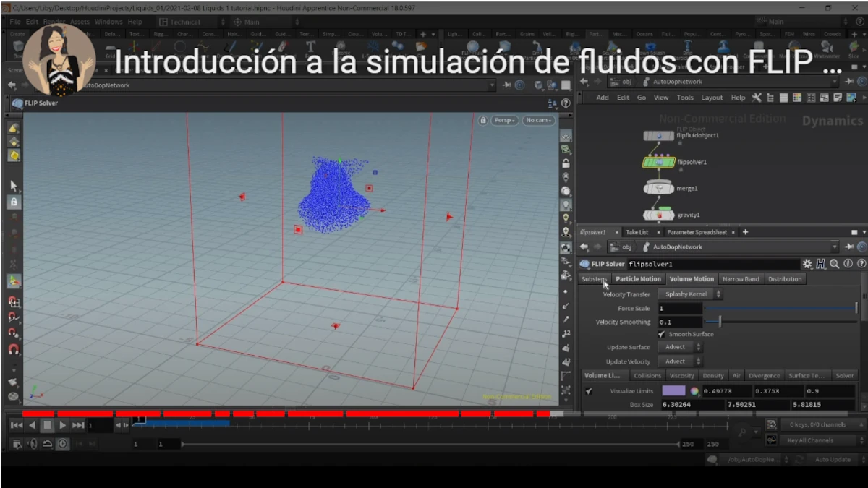This screenshot has height=488, width=868.
Task: Play the simulation backward
Action: [x=32, y=426]
